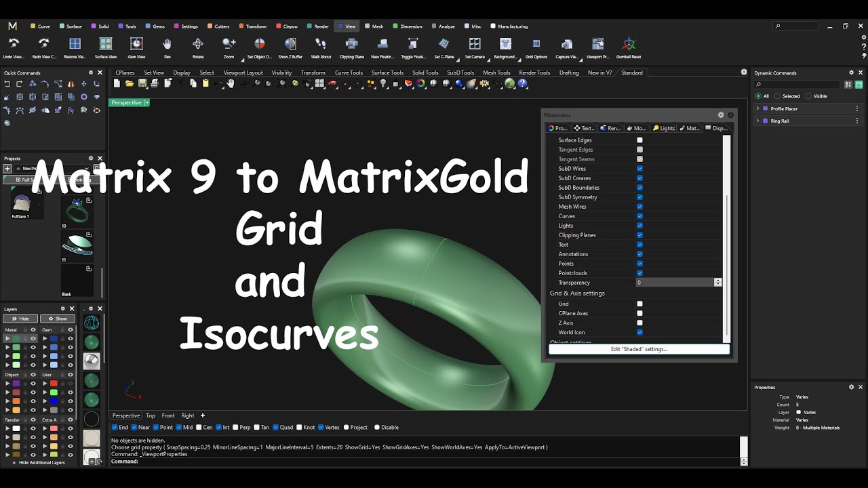Expand the purple Object layer arrow
Viewport: 868px width, 488px height.
[x=8, y=384]
